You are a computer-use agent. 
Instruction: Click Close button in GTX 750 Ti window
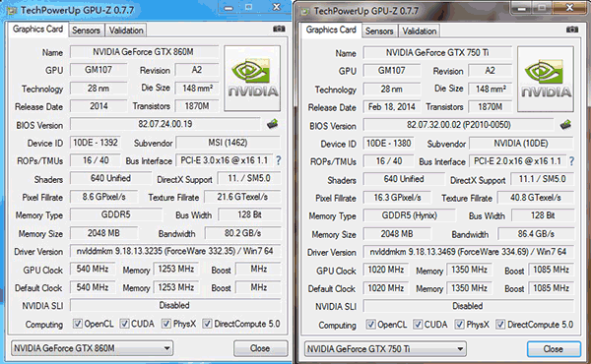554,349
